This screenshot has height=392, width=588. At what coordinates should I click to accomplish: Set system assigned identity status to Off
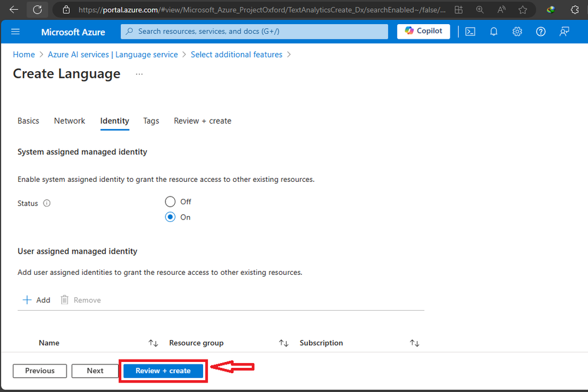(x=170, y=201)
